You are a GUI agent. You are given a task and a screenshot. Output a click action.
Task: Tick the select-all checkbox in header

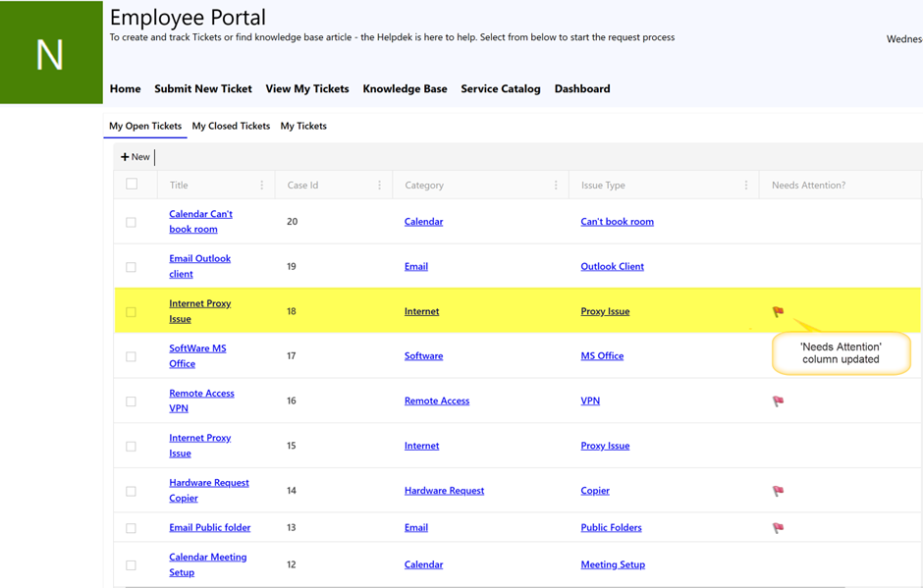tap(132, 185)
